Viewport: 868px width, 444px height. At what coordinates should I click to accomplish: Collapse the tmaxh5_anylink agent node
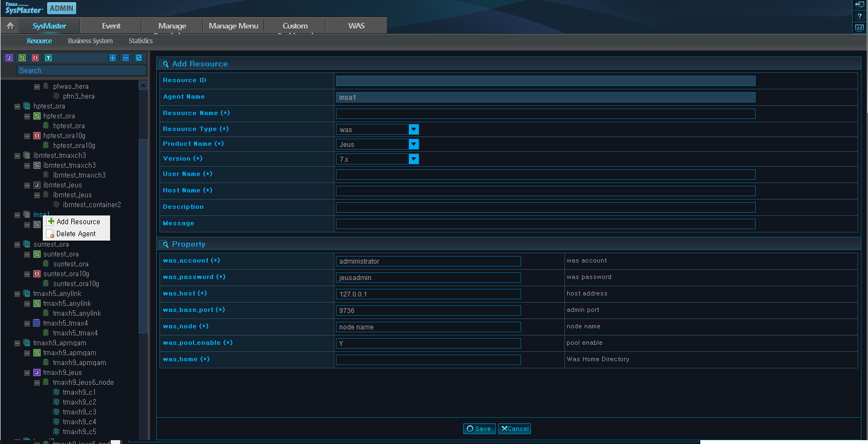tap(17, 294)
